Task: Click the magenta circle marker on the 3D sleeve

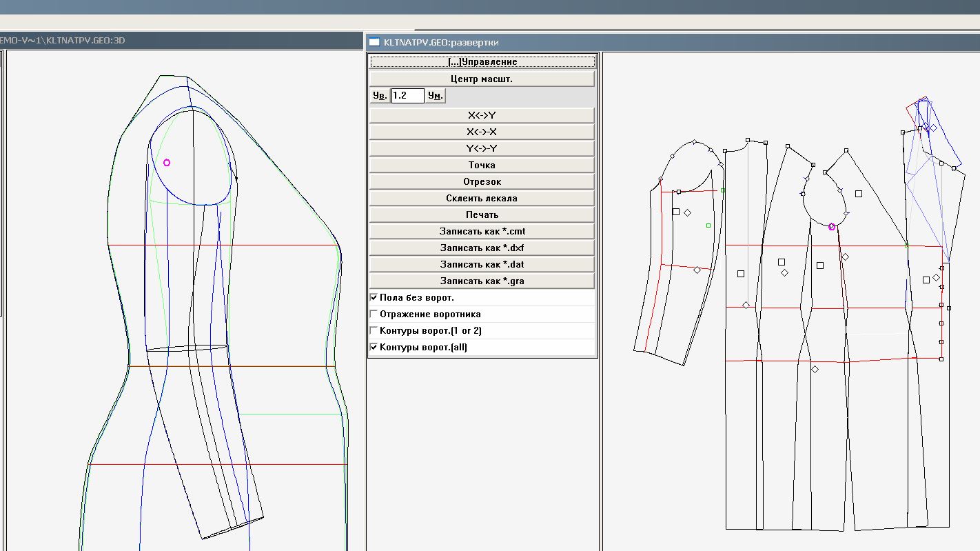Action: click(x=167, y=163)
